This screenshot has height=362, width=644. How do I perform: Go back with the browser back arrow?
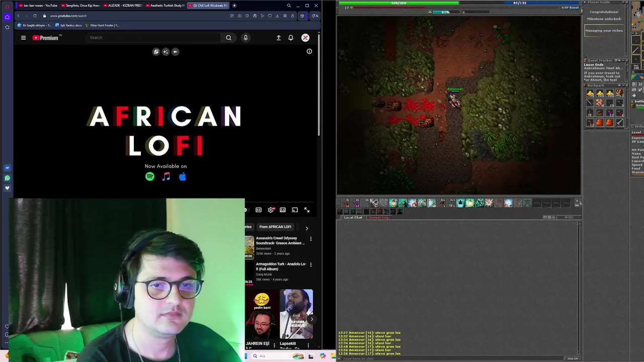[x=18, y=16]
